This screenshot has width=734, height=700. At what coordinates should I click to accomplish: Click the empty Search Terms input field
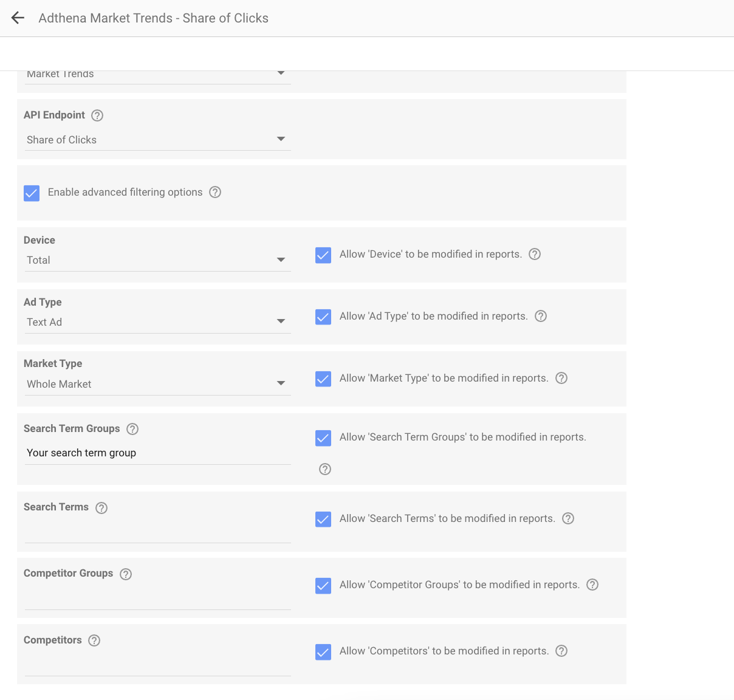point(157,532)
